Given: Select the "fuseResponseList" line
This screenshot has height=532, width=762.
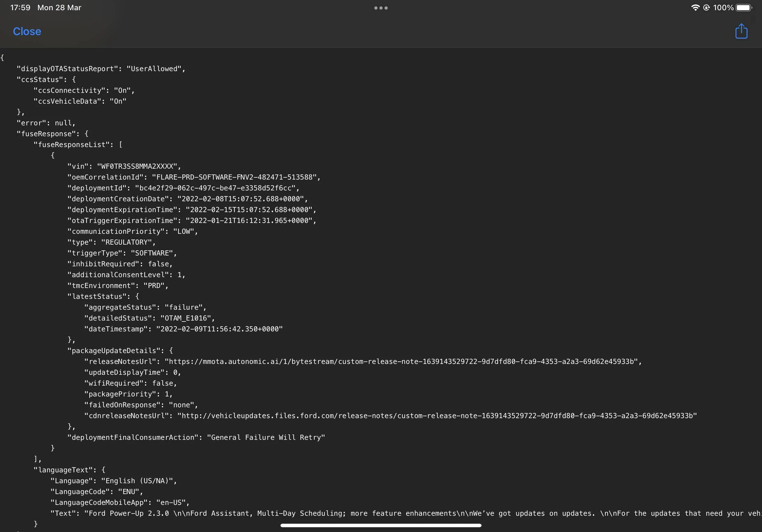Looking at the screenshot, I should click(78, 144).
